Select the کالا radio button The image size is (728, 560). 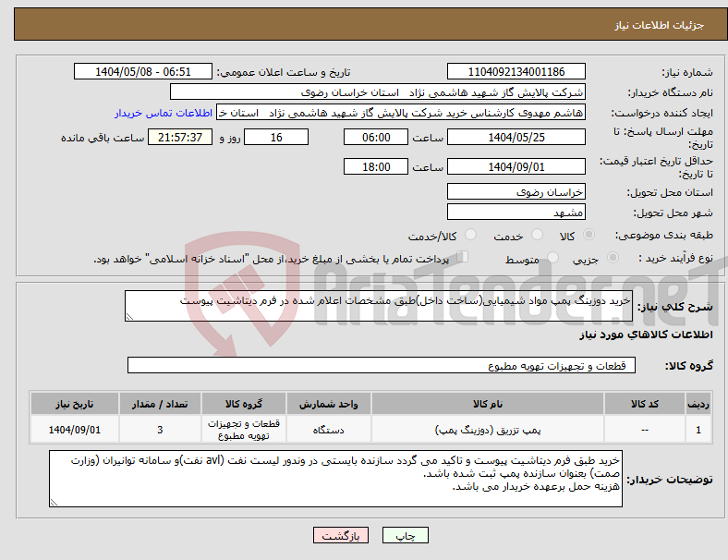pos(588,235)
